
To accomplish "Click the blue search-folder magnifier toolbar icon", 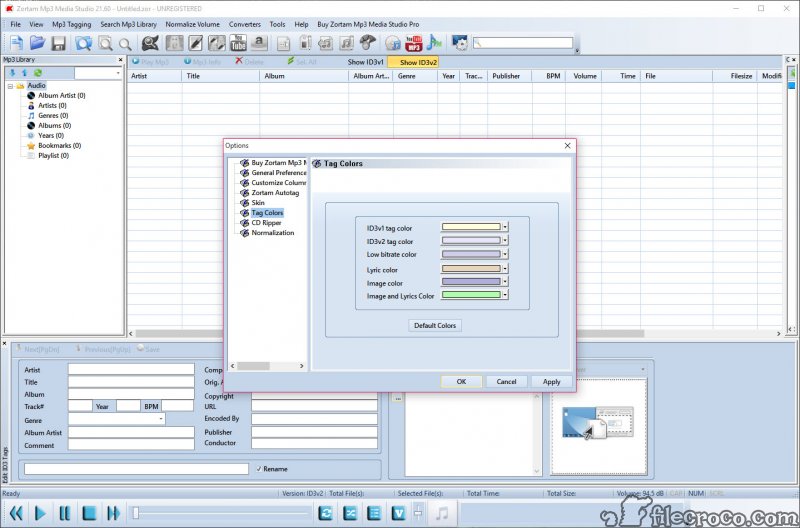I will coord(84,43).
